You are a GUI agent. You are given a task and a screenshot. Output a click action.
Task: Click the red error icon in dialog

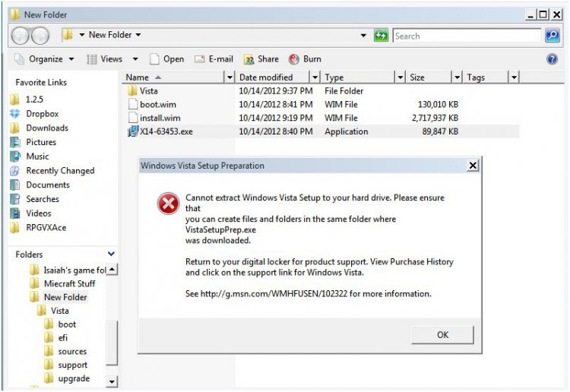pos(168,204)
